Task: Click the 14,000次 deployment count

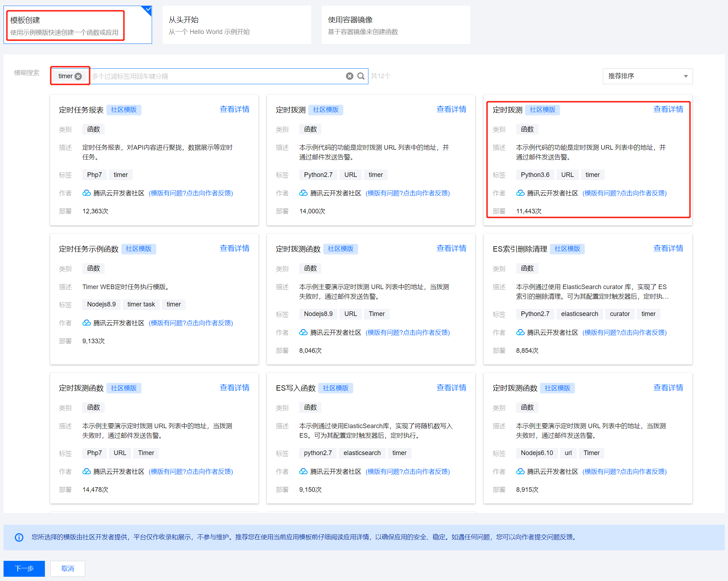Action: tap(312, 211)
